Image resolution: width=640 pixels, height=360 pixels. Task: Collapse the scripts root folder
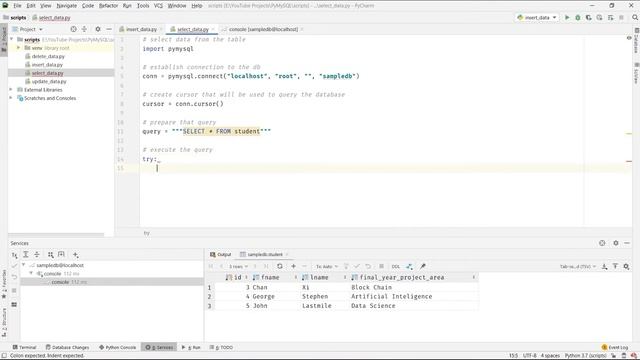[12, 40]
